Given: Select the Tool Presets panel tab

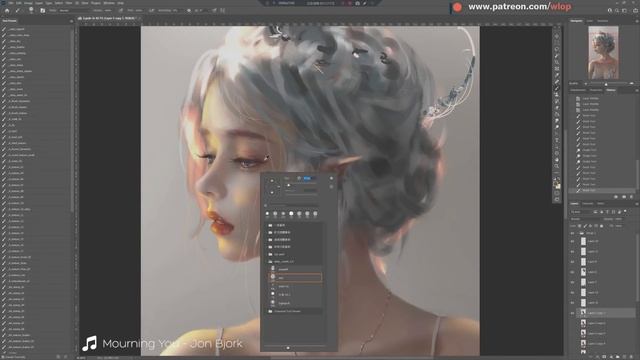Looking at the screenshot, I should 9,20.
